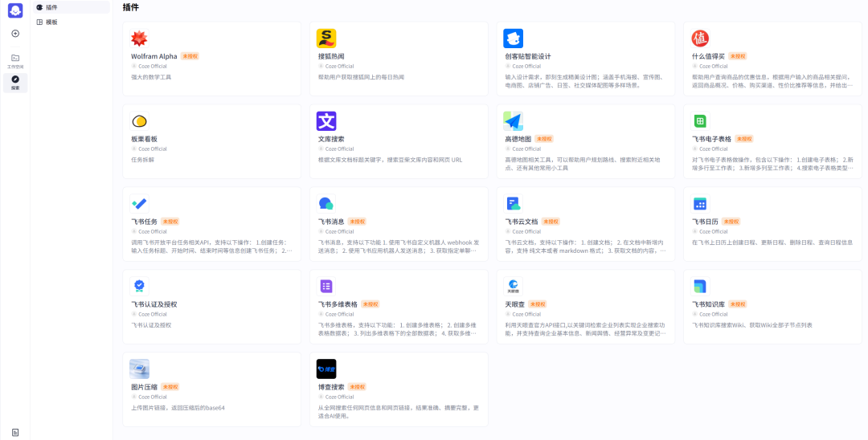Open the 什么值得买 plugin title
The height and width of the screenshot is (440, 868).
tap(709, 56)
